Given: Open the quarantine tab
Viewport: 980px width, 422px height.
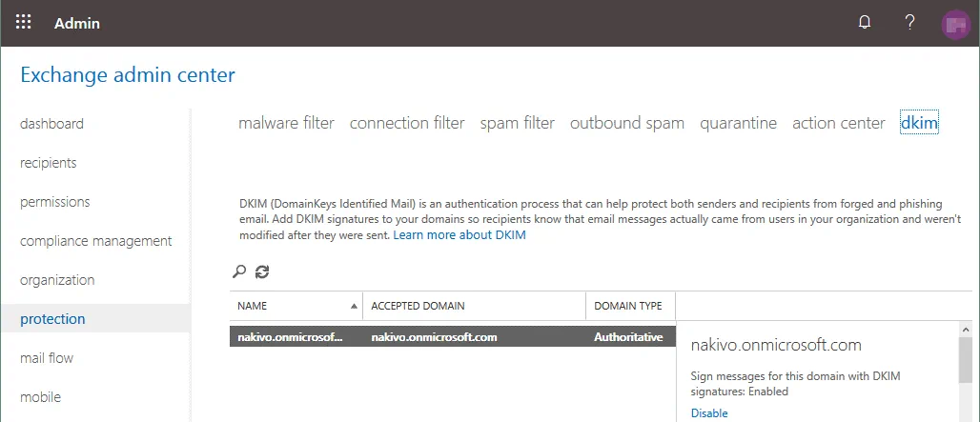Looking at the screenshot, I should coord(738,123).
